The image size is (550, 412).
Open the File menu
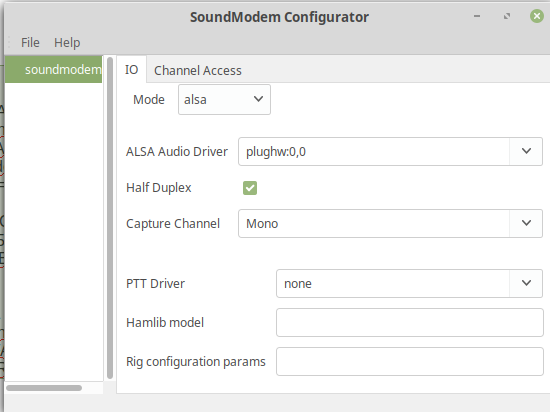30,42
